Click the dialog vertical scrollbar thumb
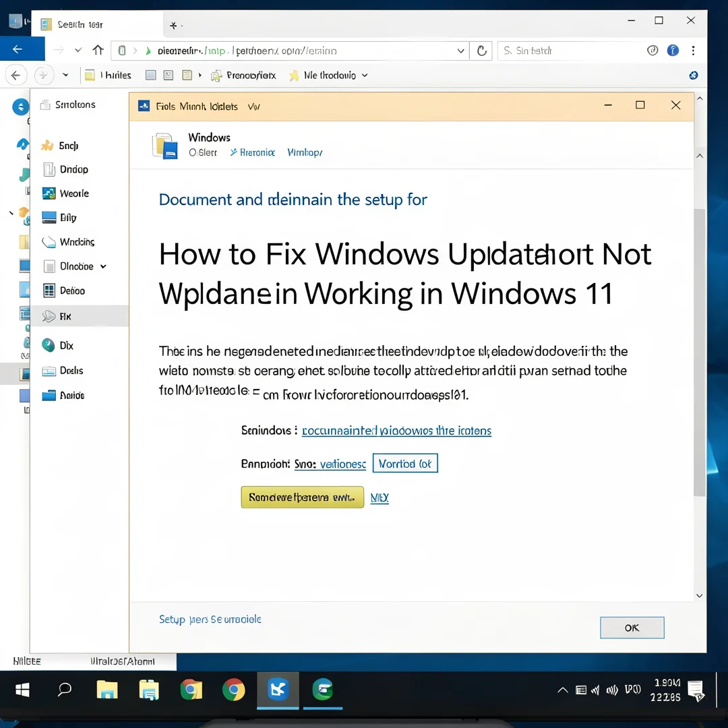Viewport: 728px width, 728px height. pos(699,353)
